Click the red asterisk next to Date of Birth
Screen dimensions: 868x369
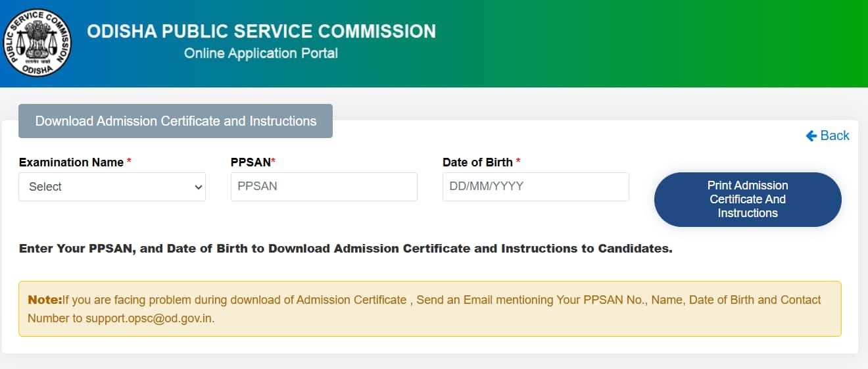[518, 162]
